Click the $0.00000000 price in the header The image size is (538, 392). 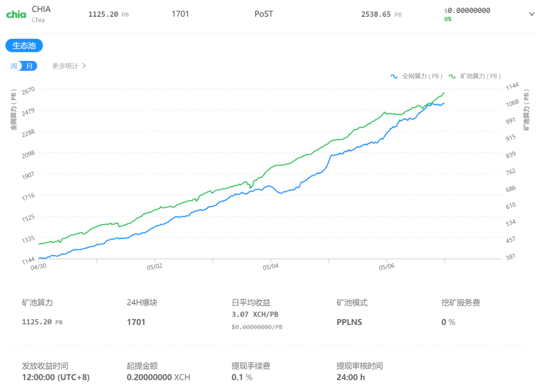(x=467, y=10)
